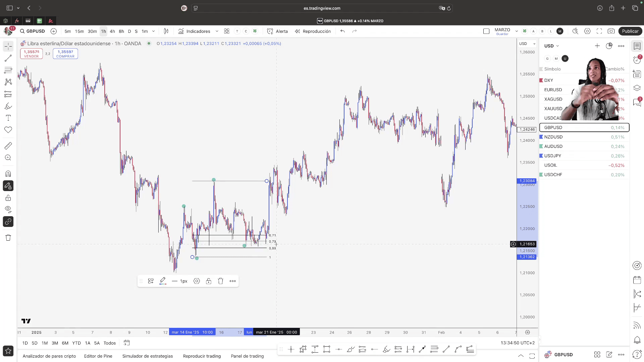This screenshot has width=644, height=362.
Task: Toggle magnet mode in left toolbar
Action: (x=8, y=174)
